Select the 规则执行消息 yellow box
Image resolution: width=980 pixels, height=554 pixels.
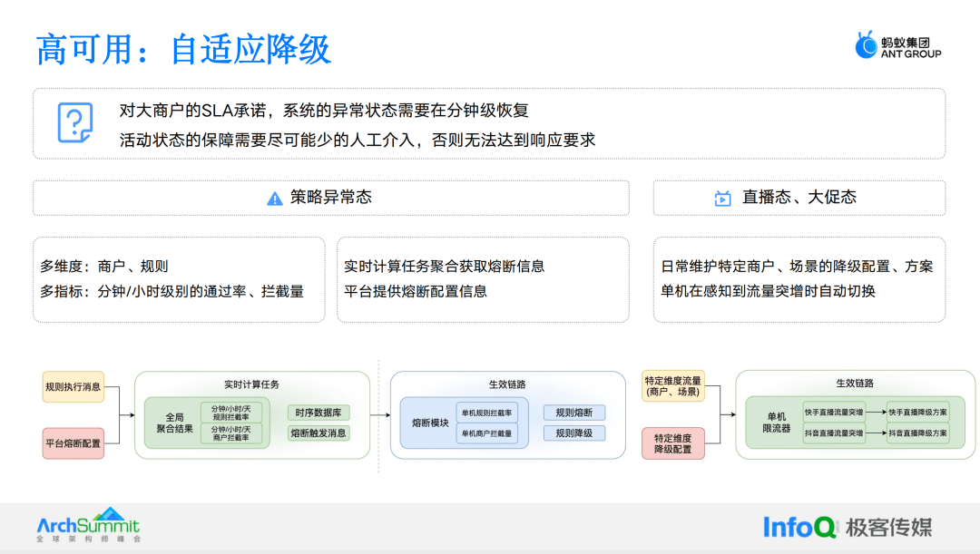(73, 387)
